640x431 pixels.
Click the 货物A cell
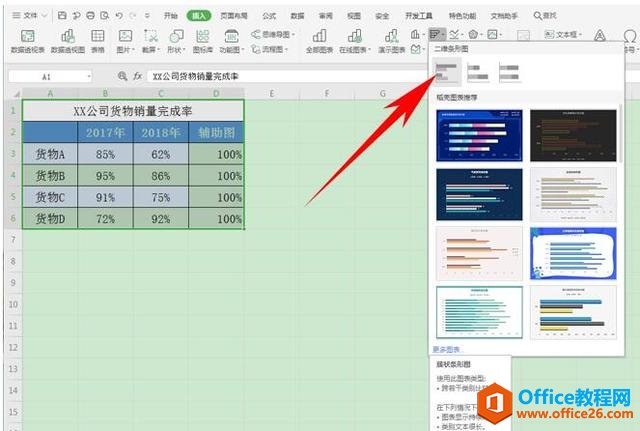(x=50, y=154)
